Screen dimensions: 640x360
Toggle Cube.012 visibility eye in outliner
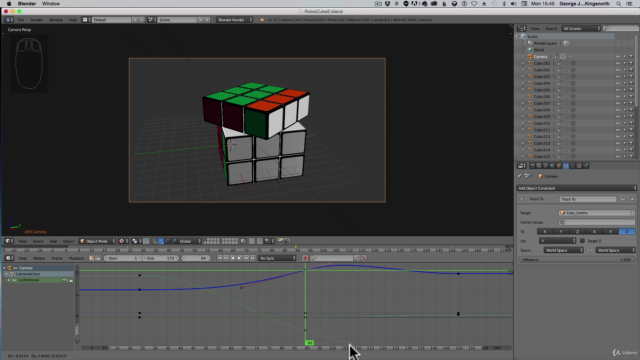point(618,136)
